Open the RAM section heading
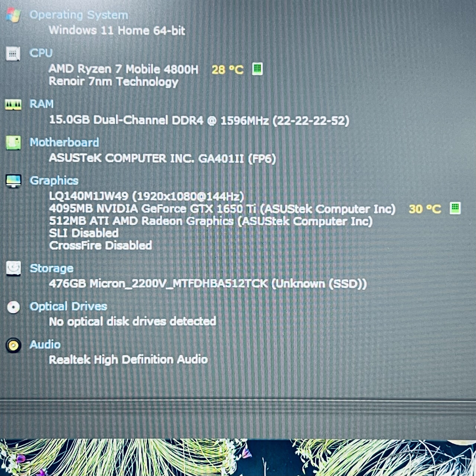Screen dimensions: 476x476 41,104
